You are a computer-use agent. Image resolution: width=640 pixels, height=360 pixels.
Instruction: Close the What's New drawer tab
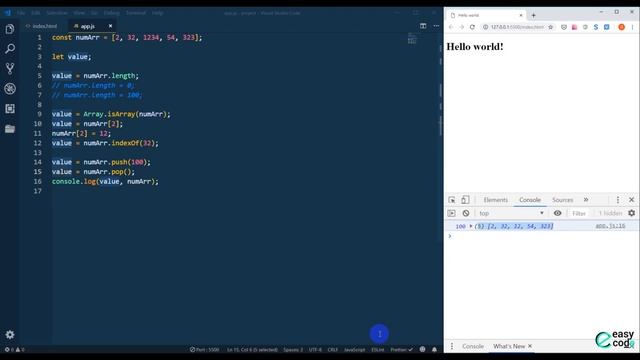[x=530, y=346]
